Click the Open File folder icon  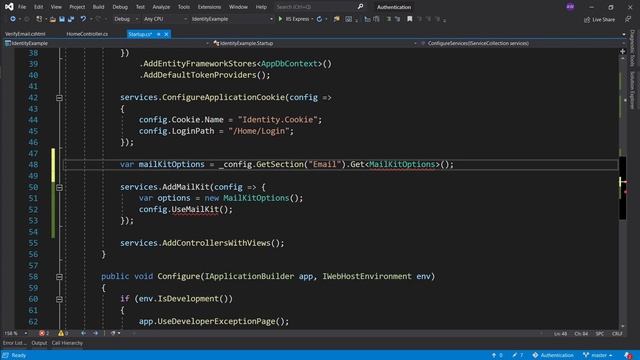tap(53, 19)
